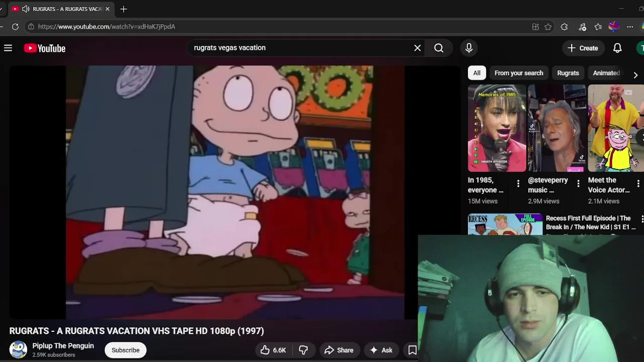Open the split screen icon in address bar
Screen dimensions: 644x362
click(535, 27)
